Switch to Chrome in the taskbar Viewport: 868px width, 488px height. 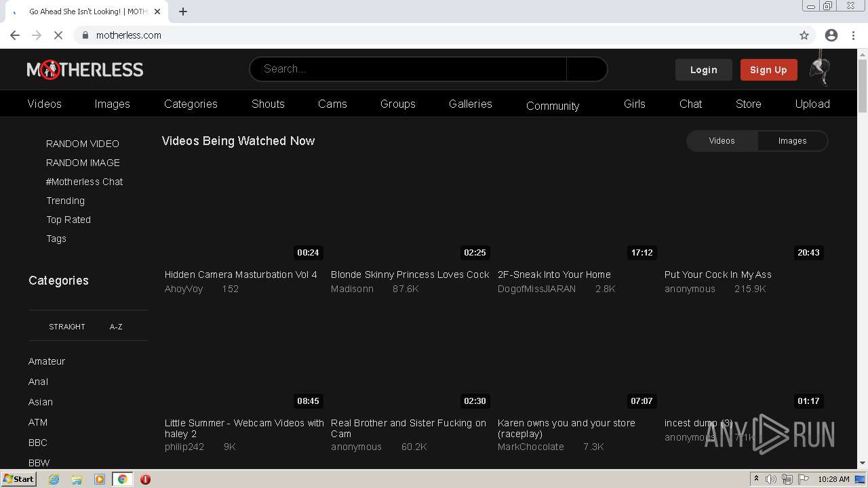tap(123, 479)
